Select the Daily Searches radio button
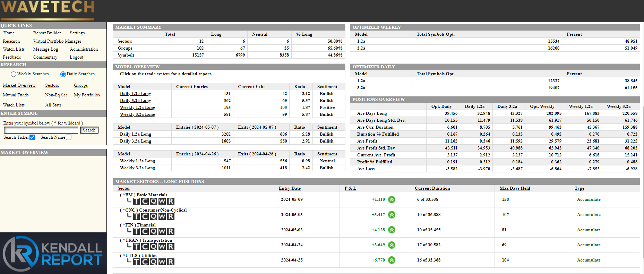 click(x=63, y=74)
